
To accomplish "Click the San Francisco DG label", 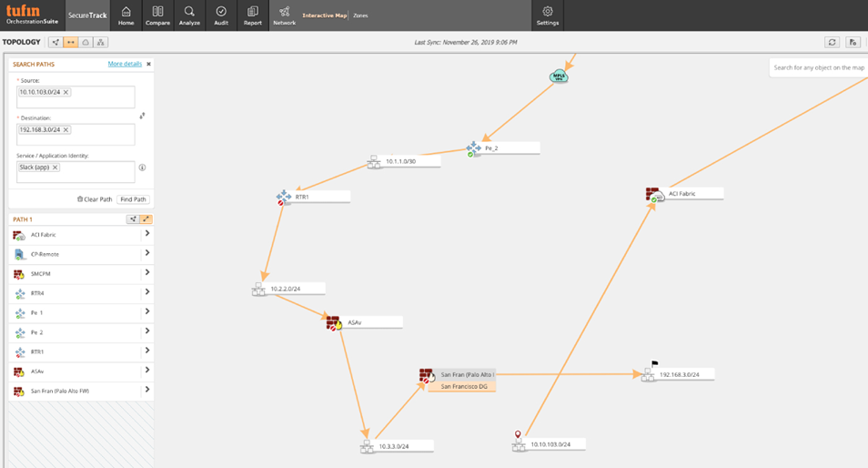I will (x=464, y=387).
